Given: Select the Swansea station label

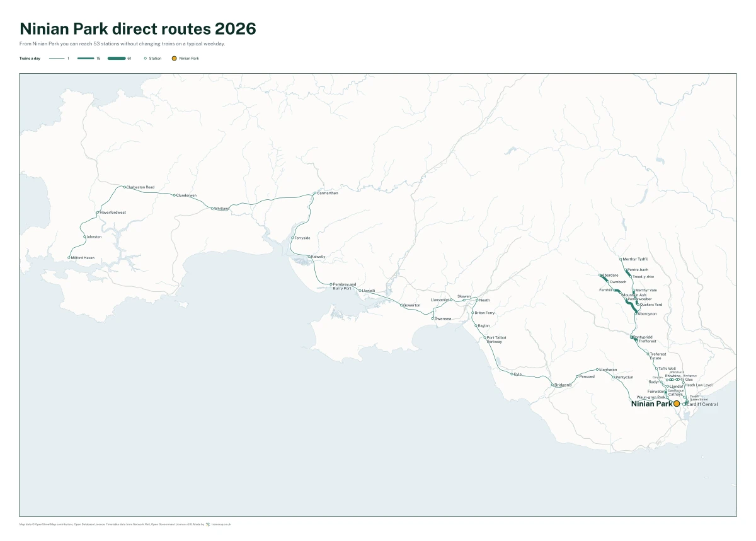Looking at the screenshot, I should click(x=443, y=318).
